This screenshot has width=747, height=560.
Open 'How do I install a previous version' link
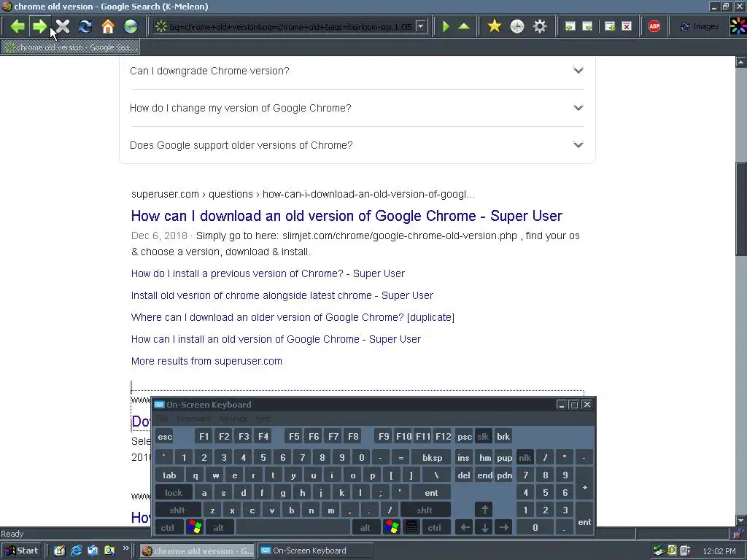point(268,273)
